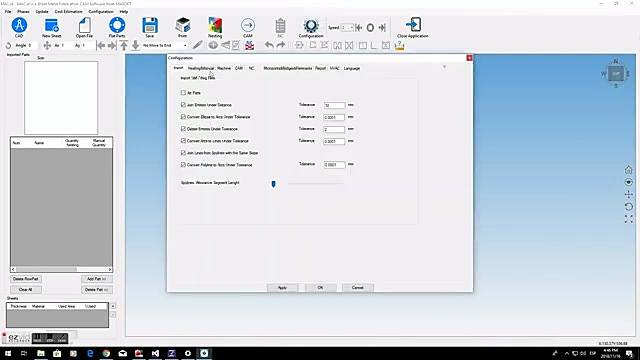Click the Apply button
This screenshot has height=360, width=640.
point(282,288)
